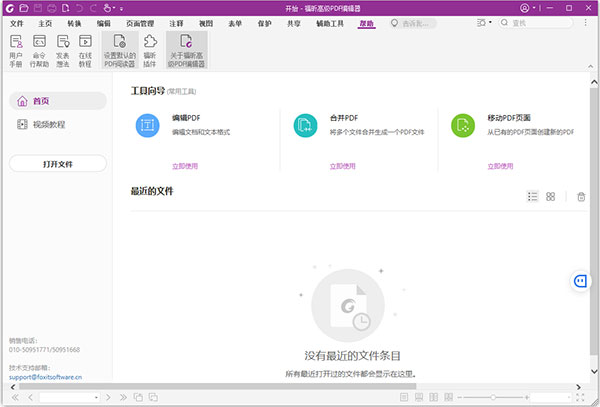This screenshot has height=407, width=600.
Task: Open the blue chat assistant bubble
Action: click(580, 281)
